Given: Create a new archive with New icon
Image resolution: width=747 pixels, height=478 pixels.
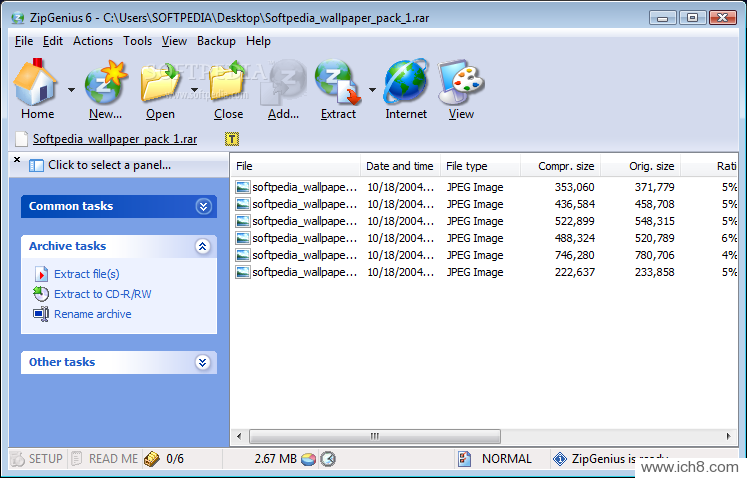Looking at the screenshot, I should point(105,82).
